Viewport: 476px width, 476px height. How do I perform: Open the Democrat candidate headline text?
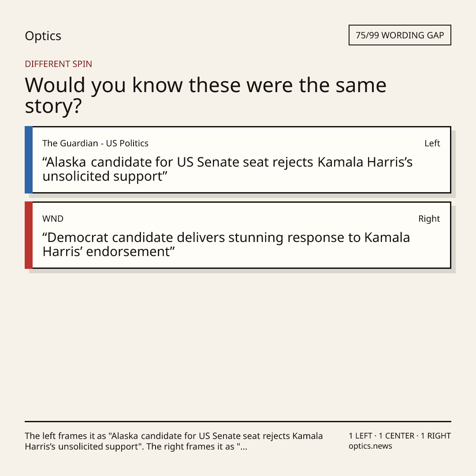[x=226, y=244]
